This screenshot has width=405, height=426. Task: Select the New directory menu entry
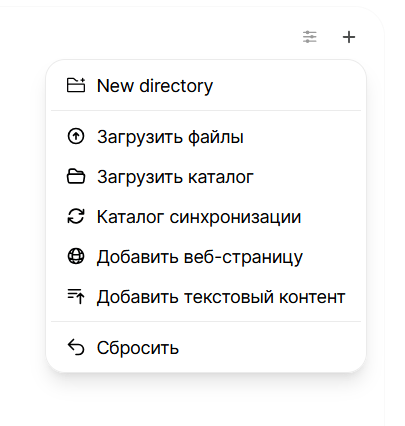pos(206,86)
